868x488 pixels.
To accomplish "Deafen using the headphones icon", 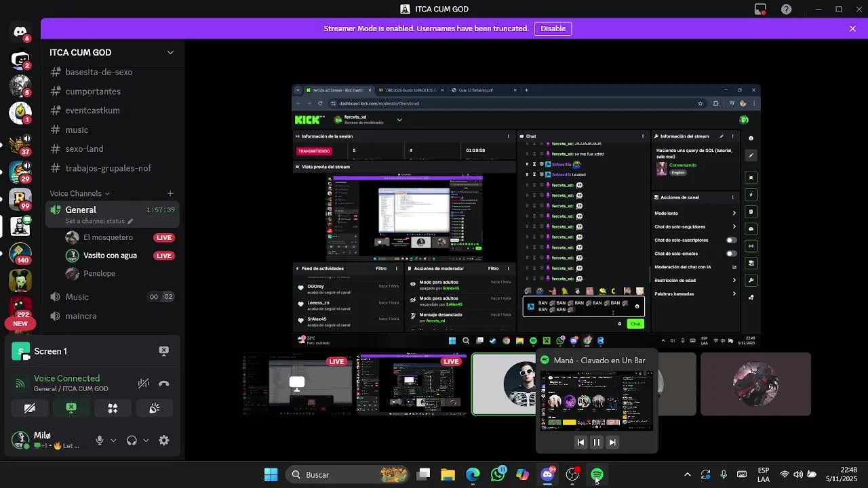I will pos(132,441).
